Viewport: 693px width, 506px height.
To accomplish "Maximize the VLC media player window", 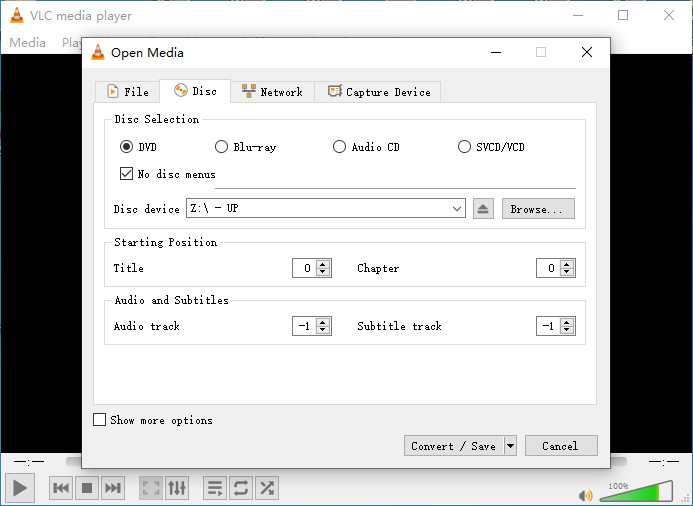I will point(623,15).
